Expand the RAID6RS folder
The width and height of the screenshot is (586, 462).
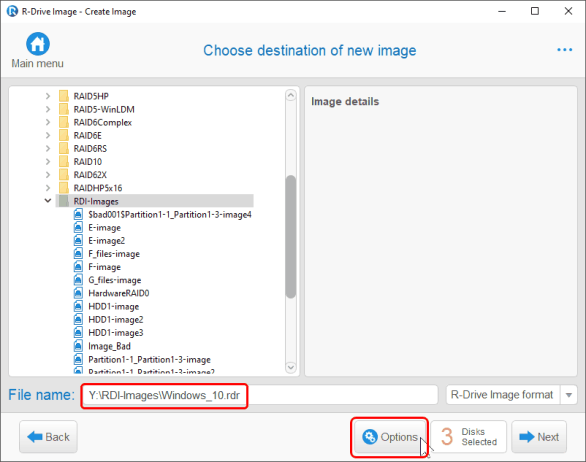pyautogui.click(x=48, y=148)
